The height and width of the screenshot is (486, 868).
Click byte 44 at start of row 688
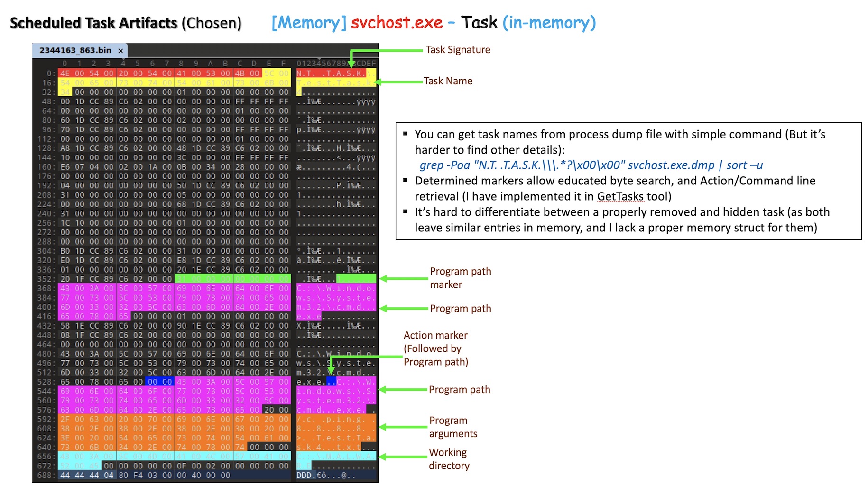pos(65,475)
